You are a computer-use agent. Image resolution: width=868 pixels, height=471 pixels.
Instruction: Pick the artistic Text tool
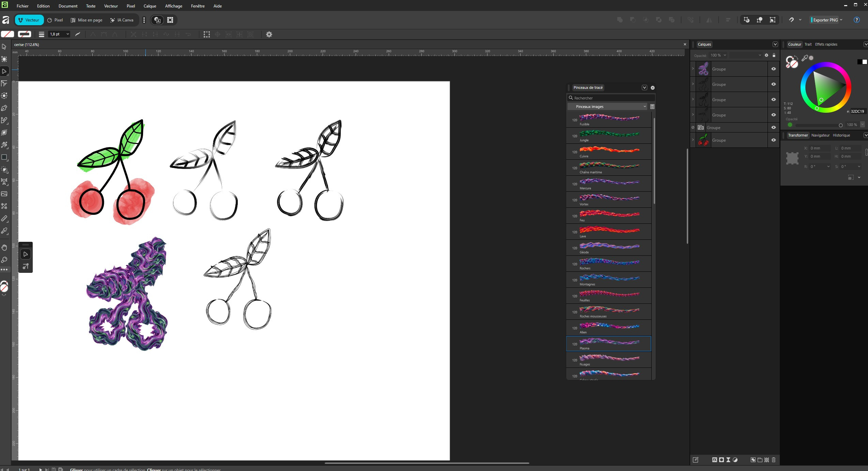tap(4, 182)
